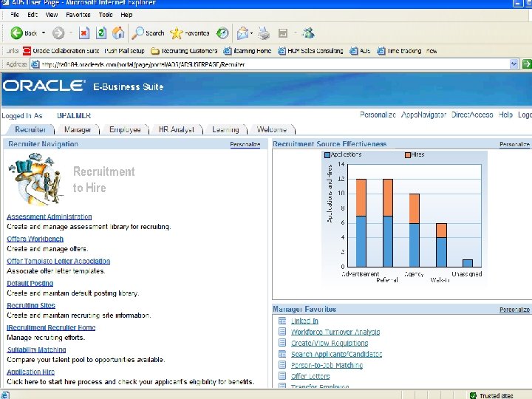Expand the Back button history dropdown arrow
The image size is (532, 399).
pyautogui.click(x=44, y=33)
